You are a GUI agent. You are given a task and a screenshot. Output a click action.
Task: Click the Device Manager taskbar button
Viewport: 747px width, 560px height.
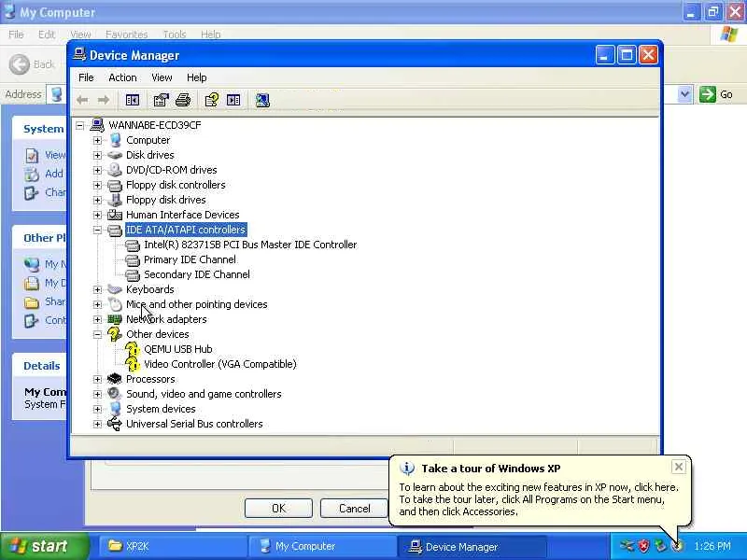point(472,546)
